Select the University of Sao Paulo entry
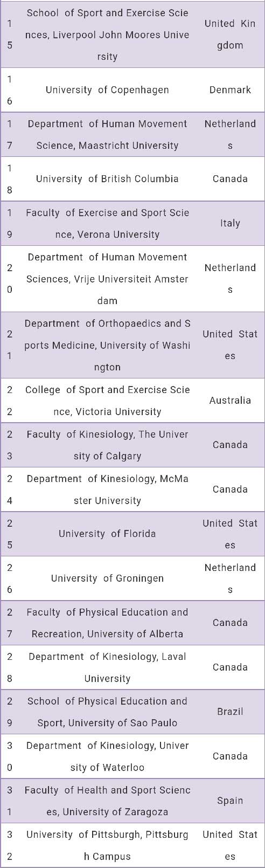 (x=107, y=712)
